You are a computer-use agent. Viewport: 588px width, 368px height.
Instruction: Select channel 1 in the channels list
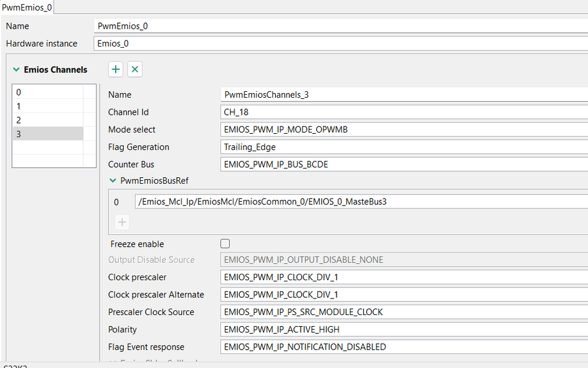pyautogui.click(x=47, y=106)
